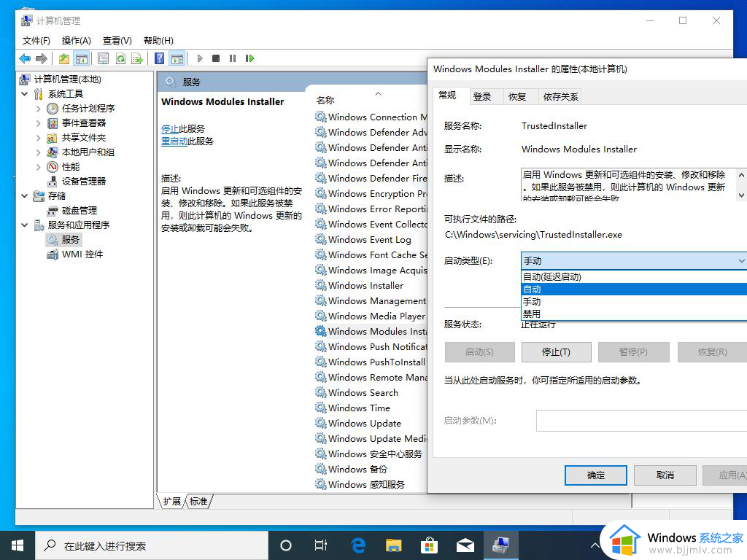Open the Windows Start button
747x560 pixels.
(x=18, y=545)
